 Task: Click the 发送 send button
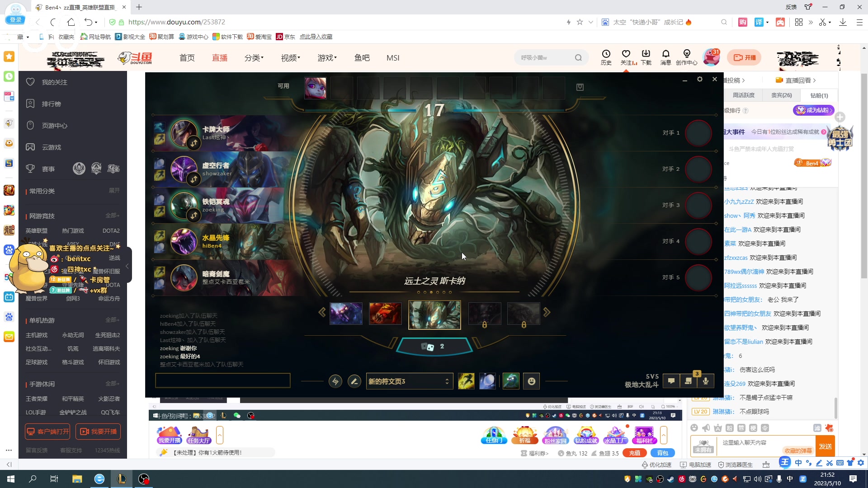(x=825, y=446)
